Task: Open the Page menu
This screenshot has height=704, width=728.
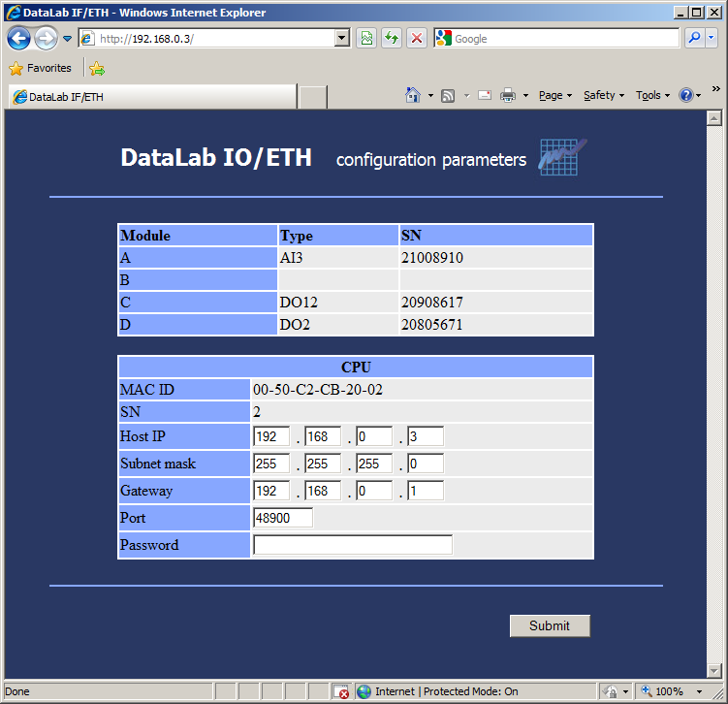Action: click(x=554, y=95)
